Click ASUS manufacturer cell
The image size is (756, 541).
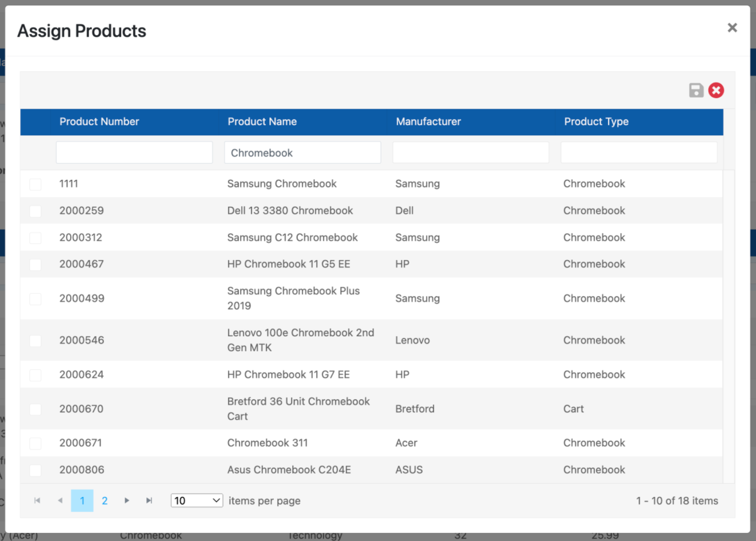pos(409,470)
